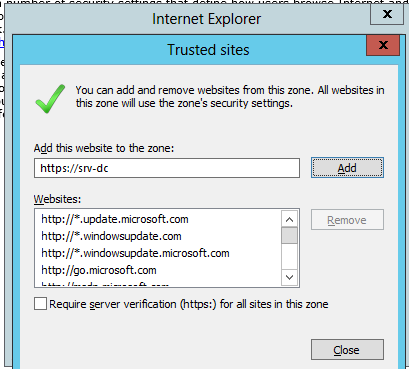Click the Add button
Screen dimensions: 409x369
click(x=347, y=168)
